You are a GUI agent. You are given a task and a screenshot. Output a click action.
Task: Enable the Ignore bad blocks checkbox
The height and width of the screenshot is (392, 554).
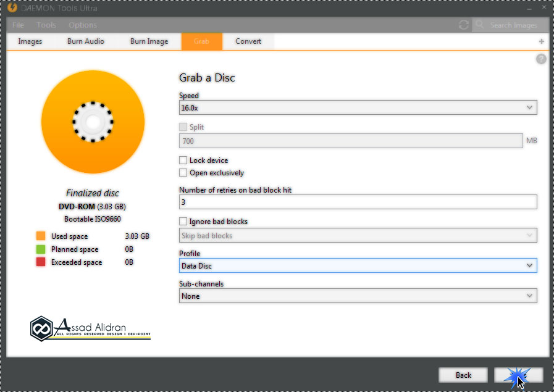[183, 222]
